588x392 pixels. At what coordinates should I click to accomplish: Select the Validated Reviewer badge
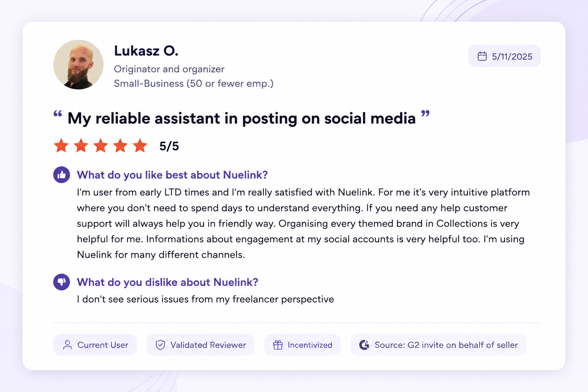(x=200, y=345)
